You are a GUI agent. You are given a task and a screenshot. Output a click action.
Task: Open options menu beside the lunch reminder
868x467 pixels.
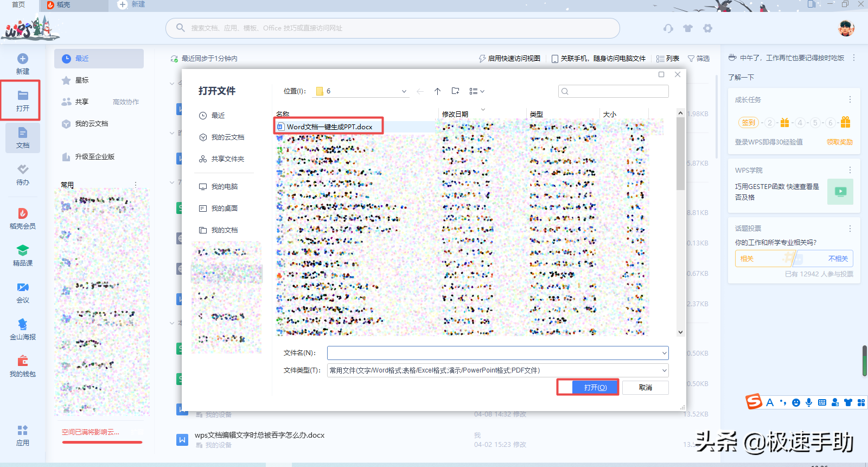854,58
